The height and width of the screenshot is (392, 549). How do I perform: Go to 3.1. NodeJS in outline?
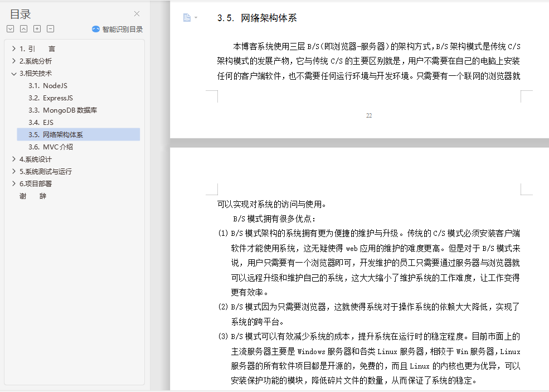coord(48,85)
